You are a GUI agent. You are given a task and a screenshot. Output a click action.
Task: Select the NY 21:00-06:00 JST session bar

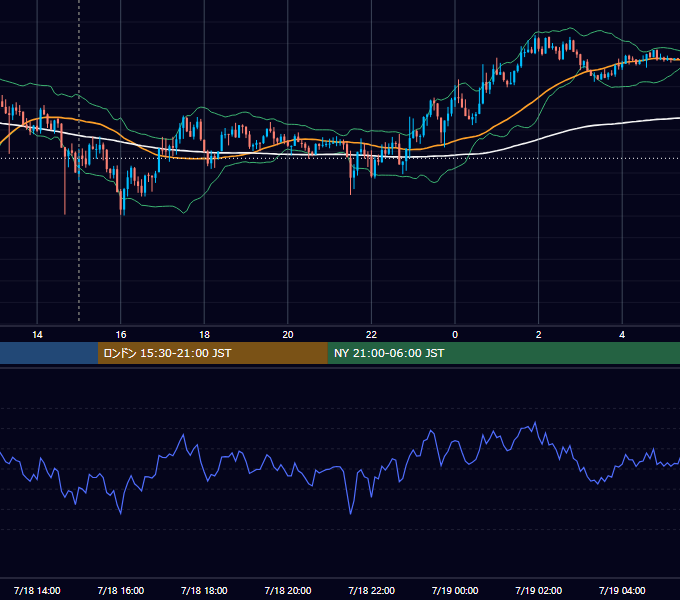[x=503, y=353]
